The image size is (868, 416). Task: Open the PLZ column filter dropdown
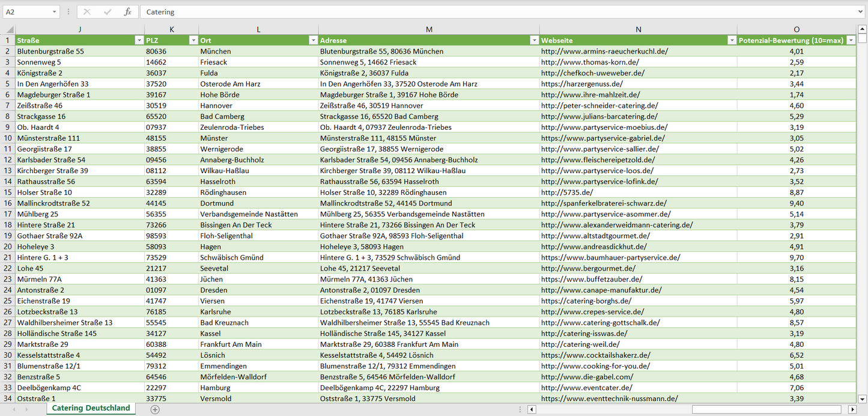coord(193,40)
